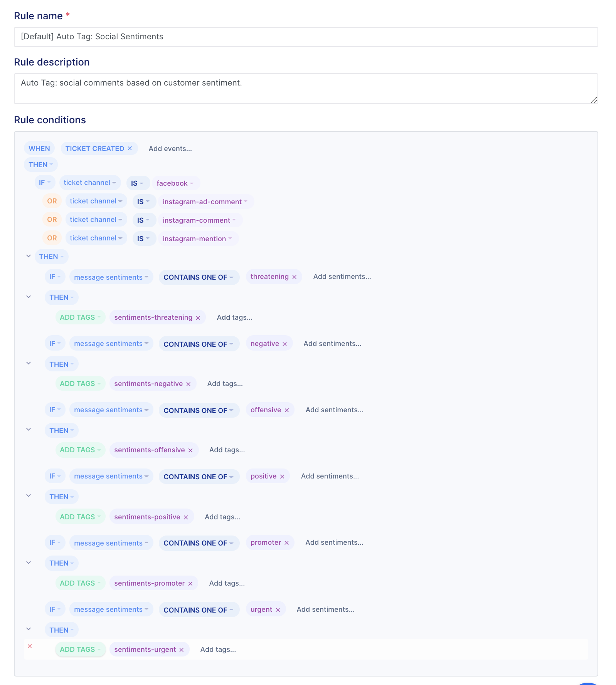Delete the sentiments-threatening tag
The image size is (616, 685).
coord(198,318)
